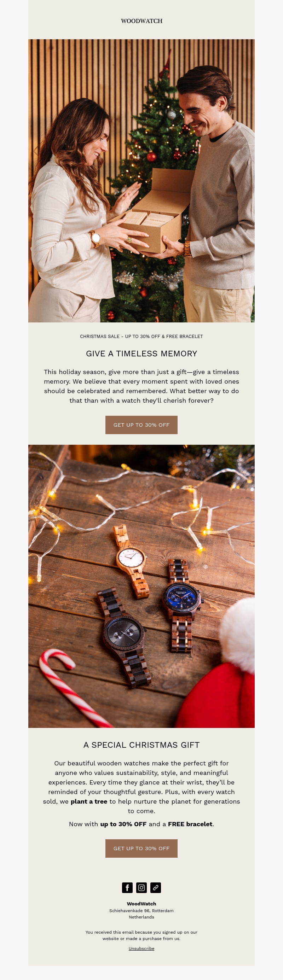Click the Christmas Sale banner text
Viewport: 283px width, 980px height.
pyautogui.click(x=141, y=336)
